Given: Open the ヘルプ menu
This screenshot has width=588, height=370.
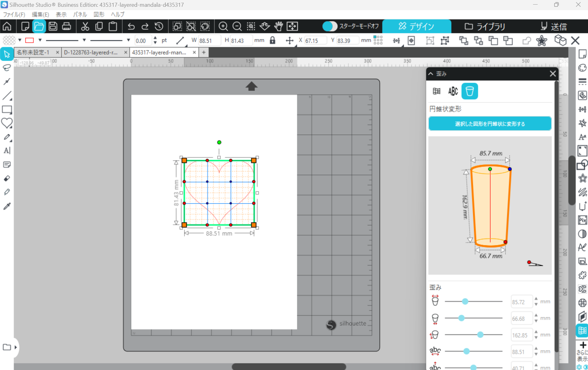Looking at the screenshot, I should pos(118,14).
